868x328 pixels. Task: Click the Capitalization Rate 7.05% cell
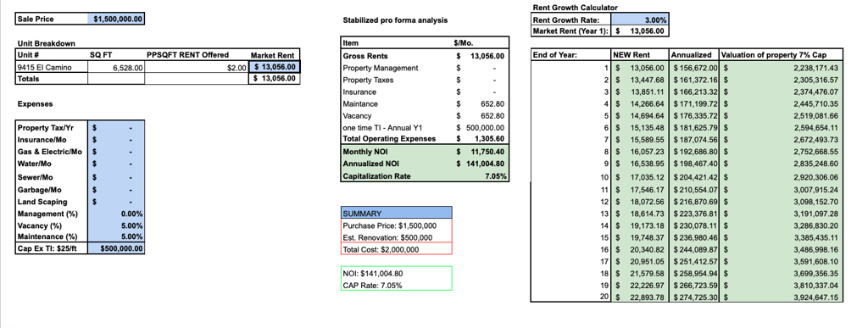pyautogui.click(x=480, y=176)
